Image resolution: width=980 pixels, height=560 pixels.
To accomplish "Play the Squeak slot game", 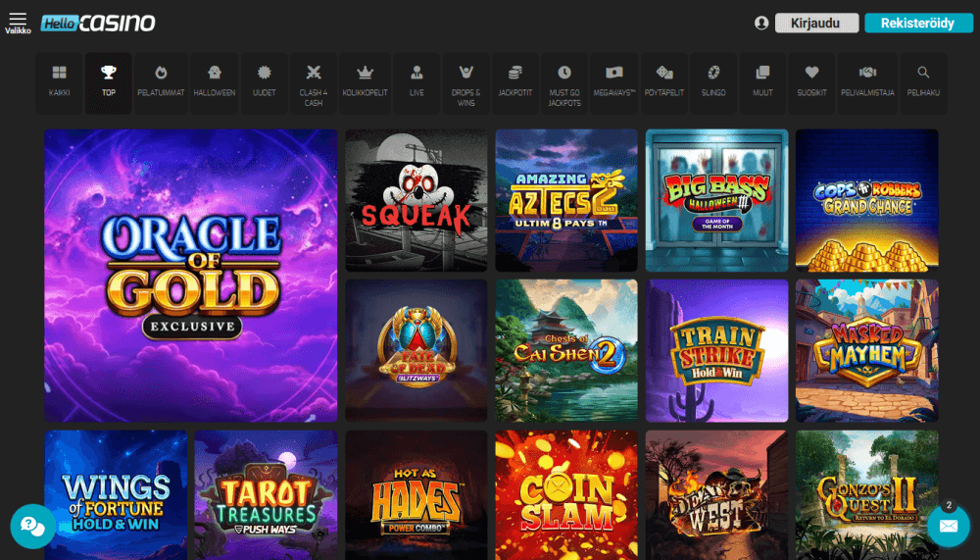I will tap(416, 201).
